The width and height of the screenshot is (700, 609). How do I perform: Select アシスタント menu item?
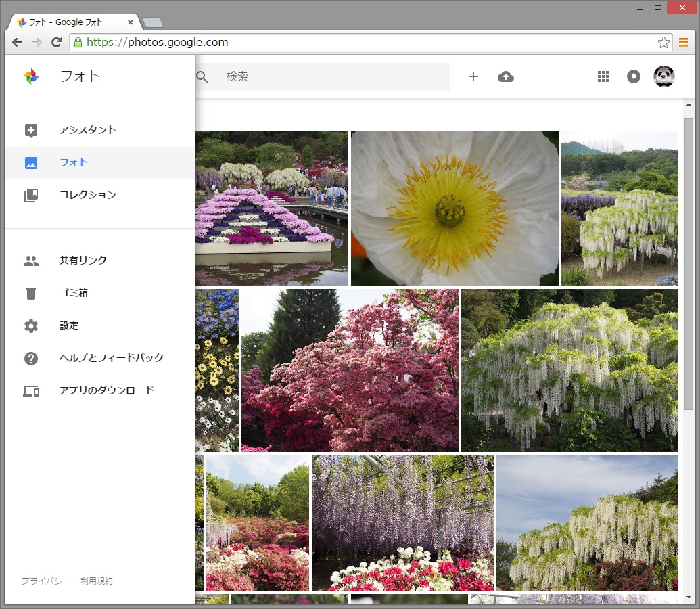(x=100, y=130)
